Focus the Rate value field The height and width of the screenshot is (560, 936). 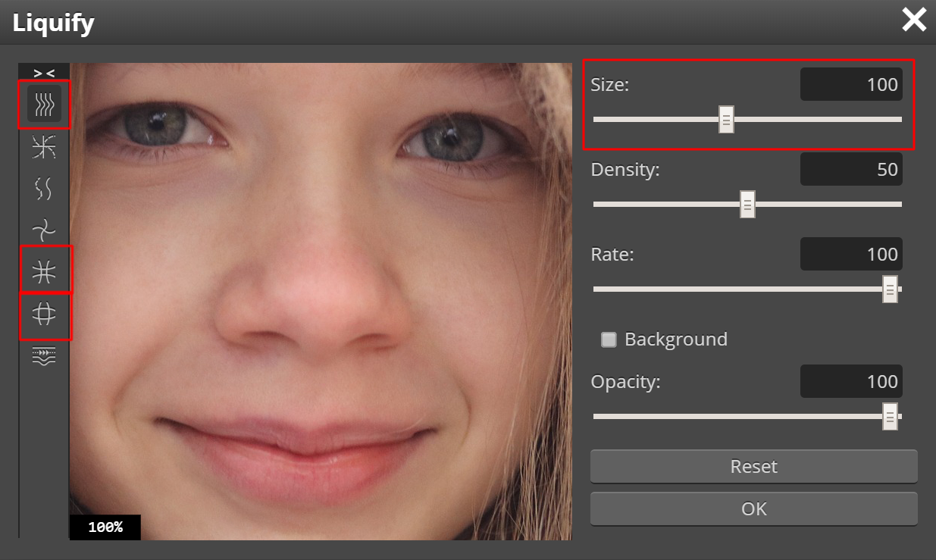click(851, 254)
